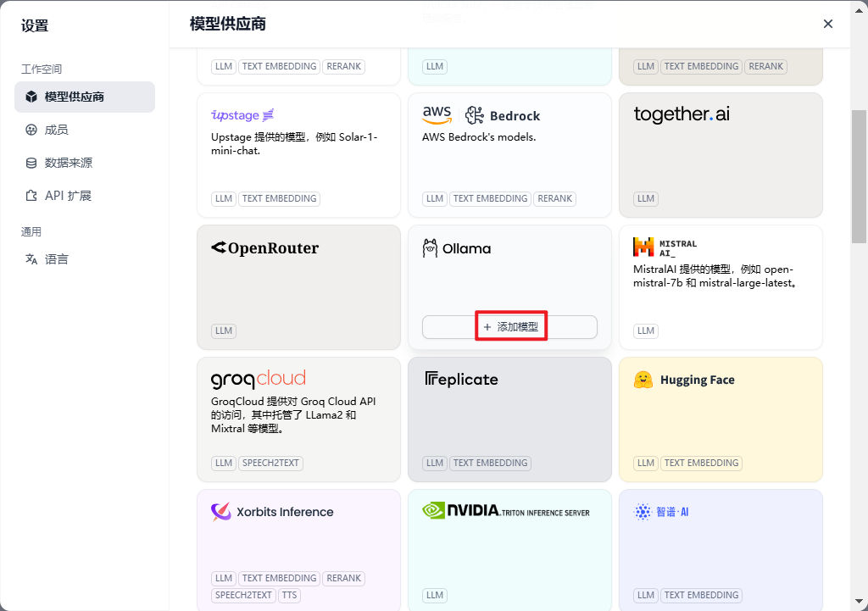Click the Xorbits Inference title text

click(x=285, y=512)
